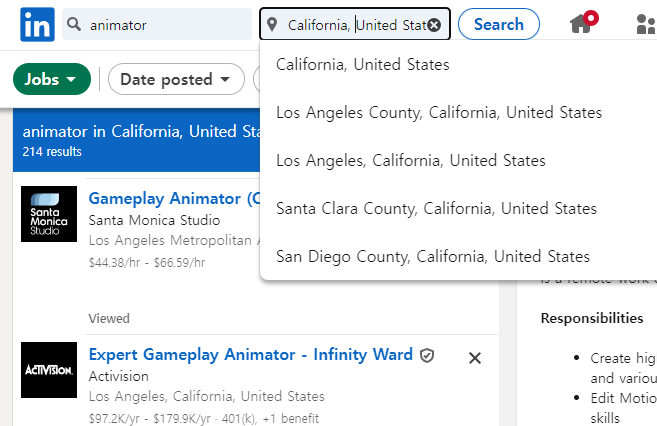Screen dimensions: 657x426
Task: Select Los Angeles County, California suggestion
Action: click(x=439, y=113)
